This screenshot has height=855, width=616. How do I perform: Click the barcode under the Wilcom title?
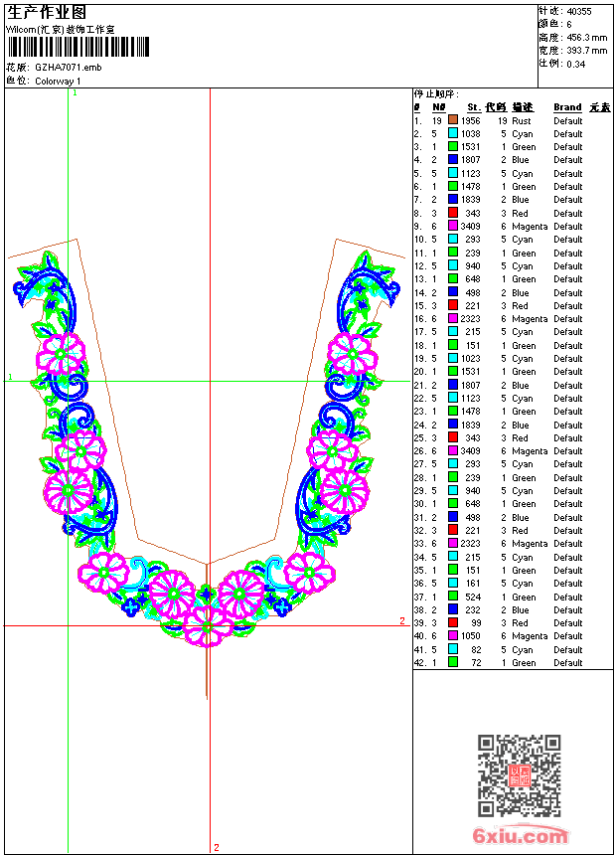click(77, 48)
